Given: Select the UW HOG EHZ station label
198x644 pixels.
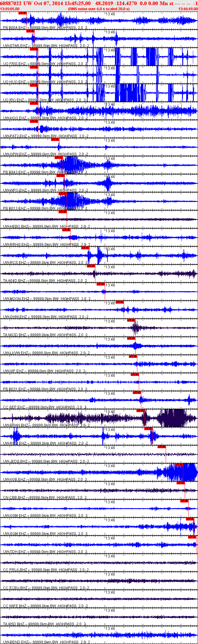Looking at the screenshot, I should tap(14, 118).
